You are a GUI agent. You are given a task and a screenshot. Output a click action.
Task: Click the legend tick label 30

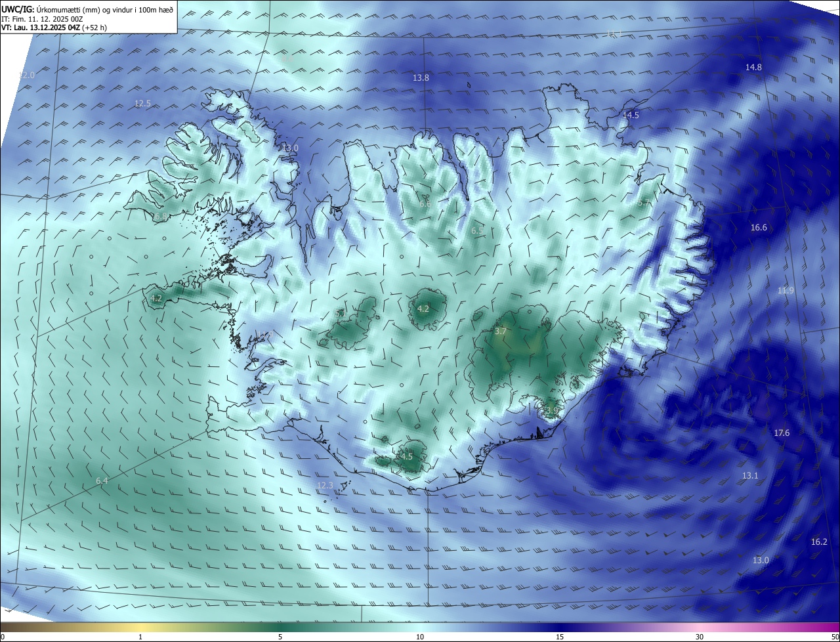click(x=700, y=637)
